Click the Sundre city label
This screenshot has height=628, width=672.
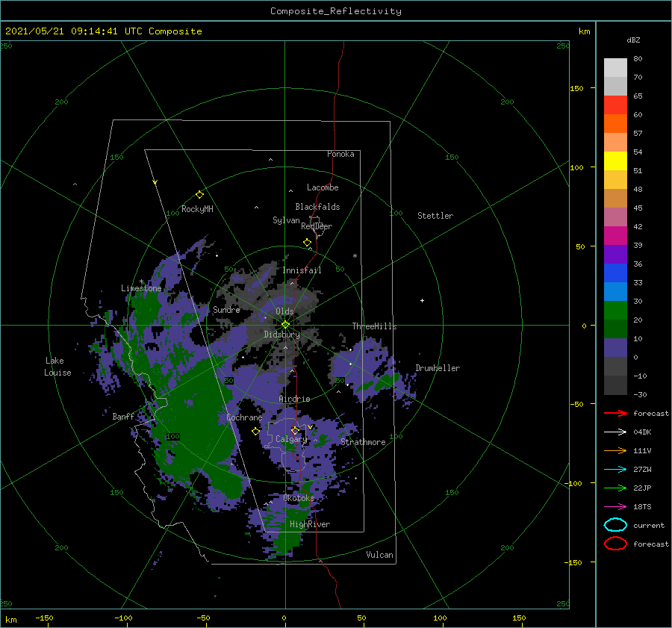pos(226,309)
